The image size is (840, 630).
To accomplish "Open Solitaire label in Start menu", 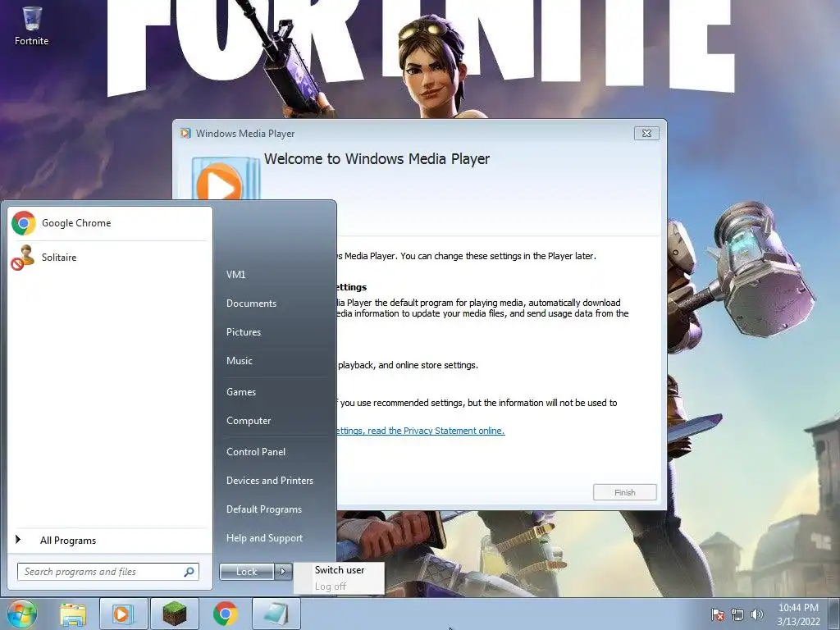I will [59, 257].
